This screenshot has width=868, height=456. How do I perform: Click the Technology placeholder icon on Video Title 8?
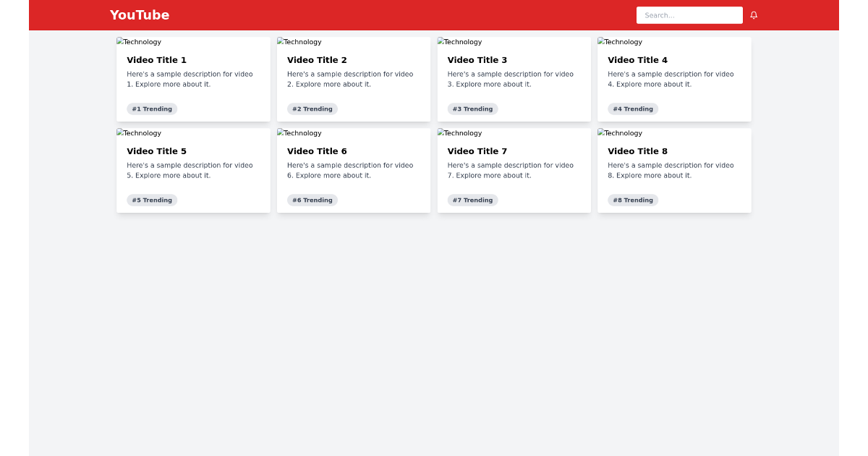point(619,133)
